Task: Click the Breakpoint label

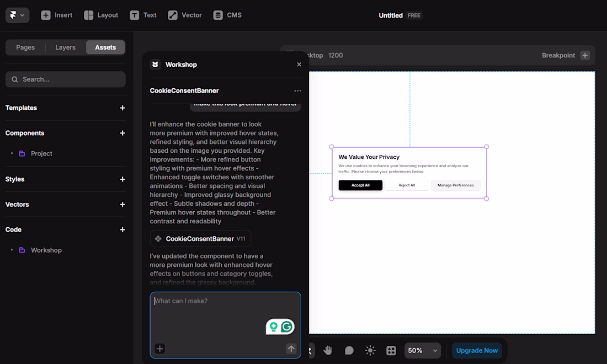Action: click(558, 55)
